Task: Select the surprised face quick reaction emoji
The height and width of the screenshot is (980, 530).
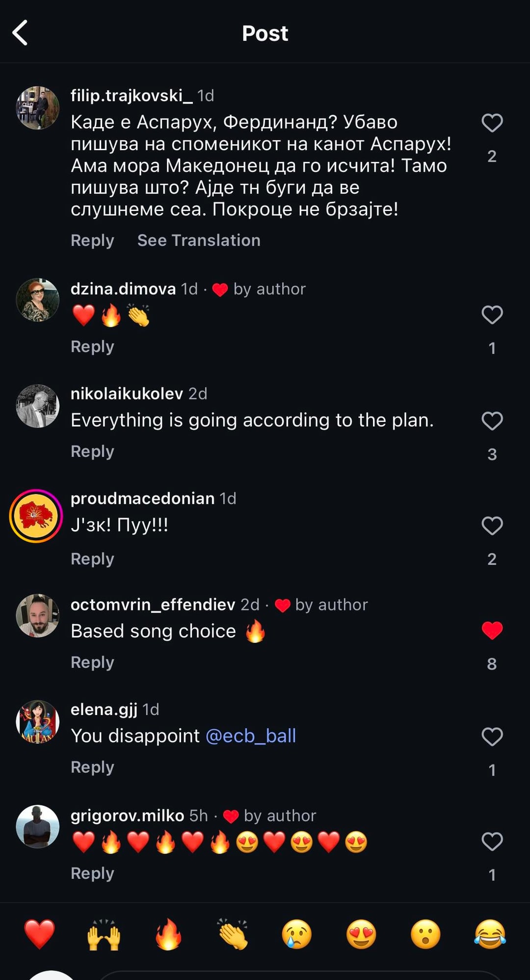Action: tap(425, 934)
